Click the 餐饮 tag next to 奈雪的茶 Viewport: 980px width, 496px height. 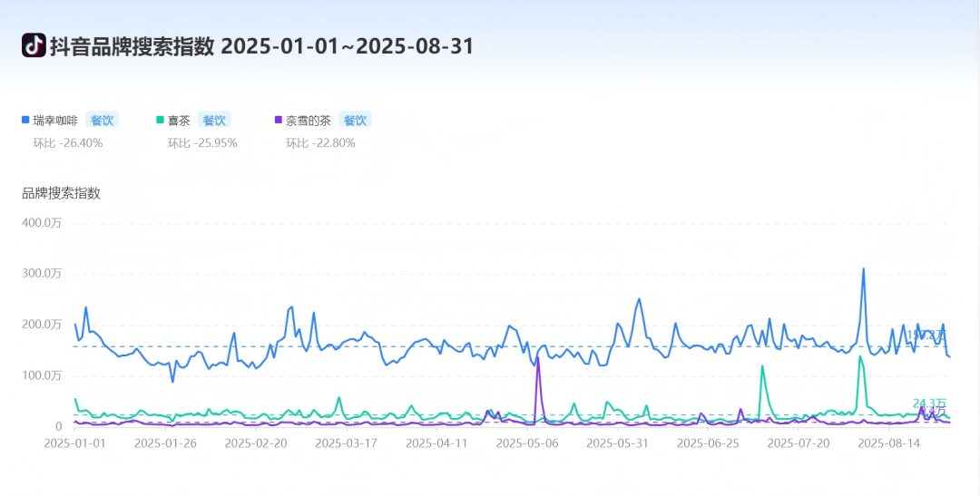355,120
